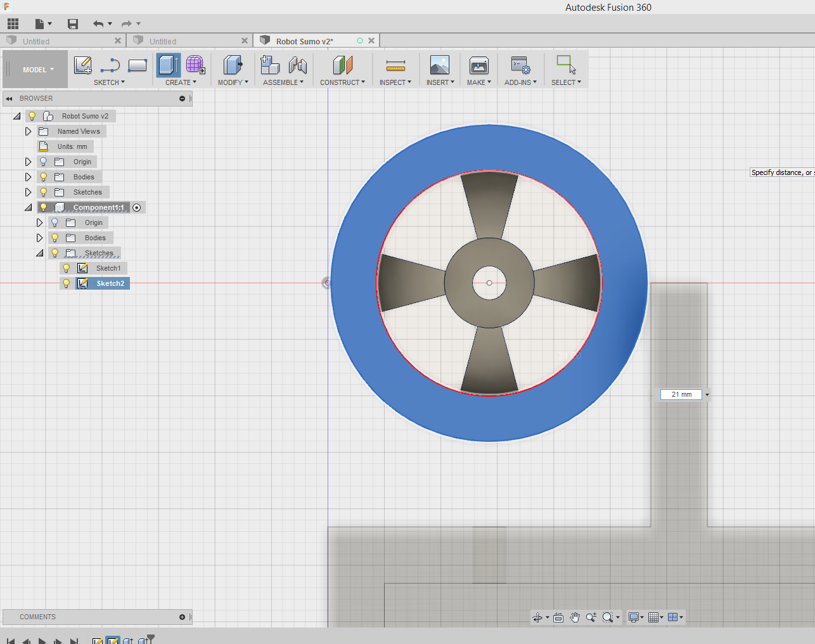The width and height of the screenshot is (815, 644).
Task: Click the highlighted sketch feature in timeline
Action: click(x=112, y=640)
